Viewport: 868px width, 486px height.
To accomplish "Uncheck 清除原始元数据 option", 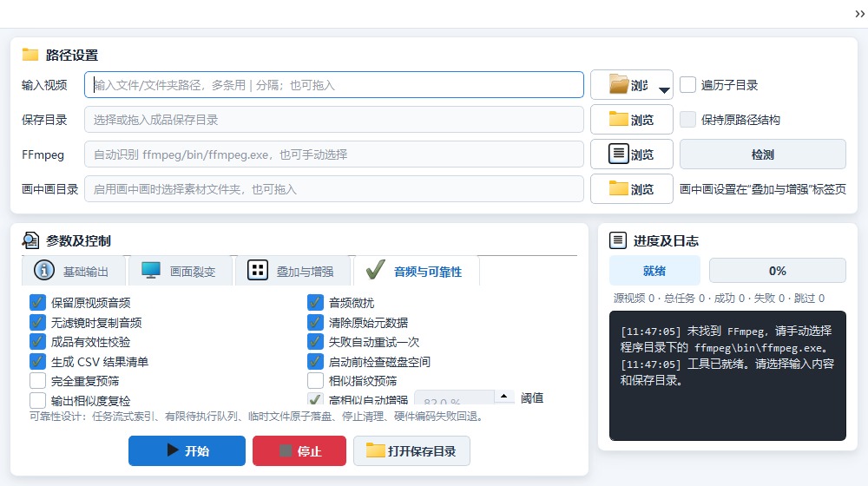I will pyautogui.click(x=315, y=322).
